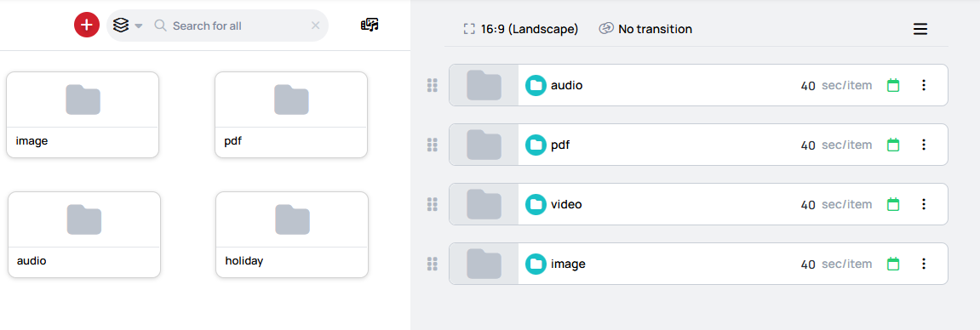This screenshot has width=980, height=330.
Task: Open the hamburger menu icon
Action: (x=920, y=29)
